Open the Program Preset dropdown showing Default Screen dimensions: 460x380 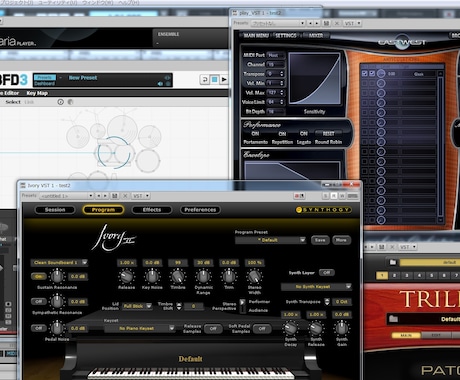[x=270, y=240]
